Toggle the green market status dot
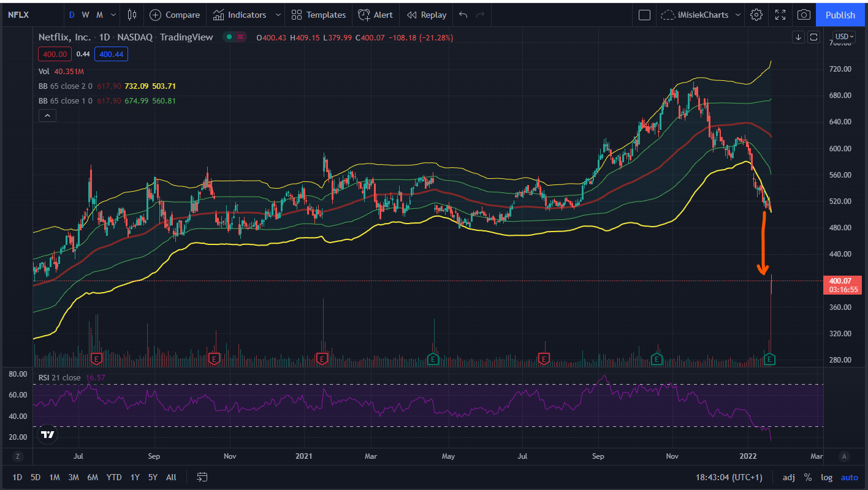This screenshot has width=868, height=490. tap(229, 37)
